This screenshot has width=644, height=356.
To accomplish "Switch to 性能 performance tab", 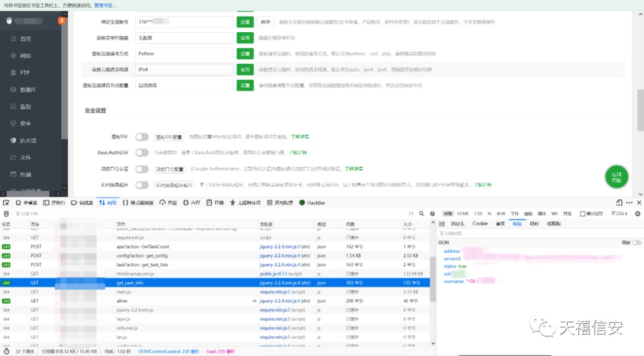I will 168,203.
